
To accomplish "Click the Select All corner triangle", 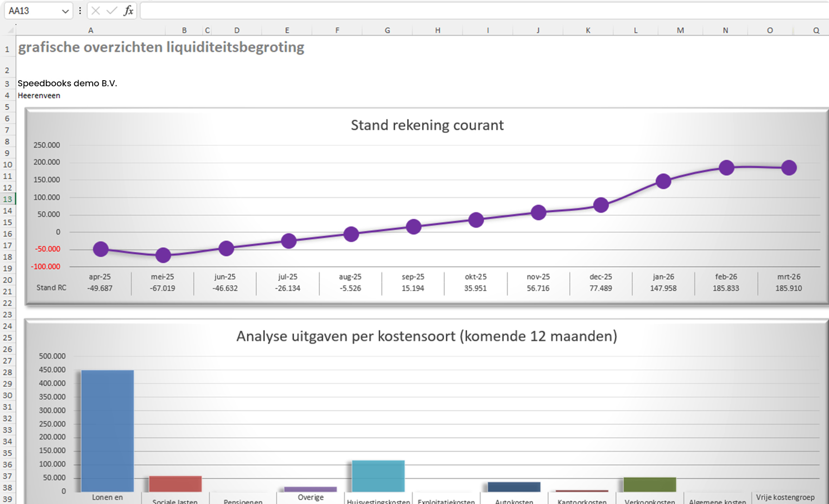I will coord(10,30).
